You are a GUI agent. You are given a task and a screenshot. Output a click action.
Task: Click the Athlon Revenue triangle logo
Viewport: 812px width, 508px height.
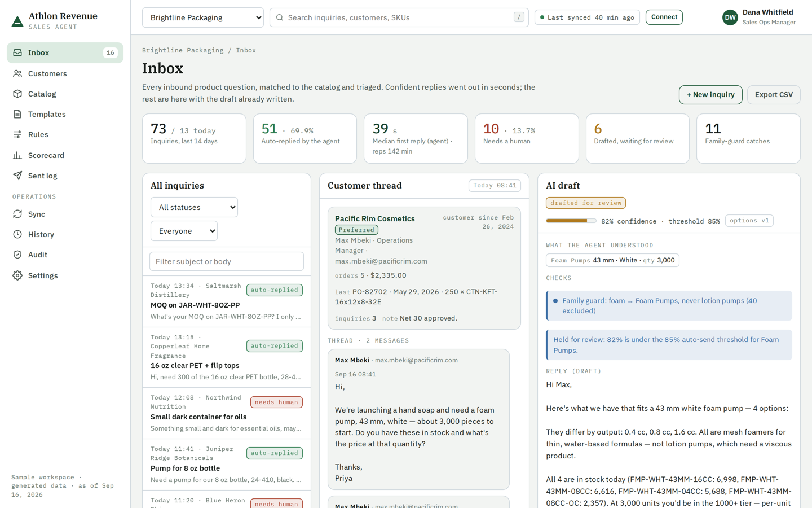17,21
